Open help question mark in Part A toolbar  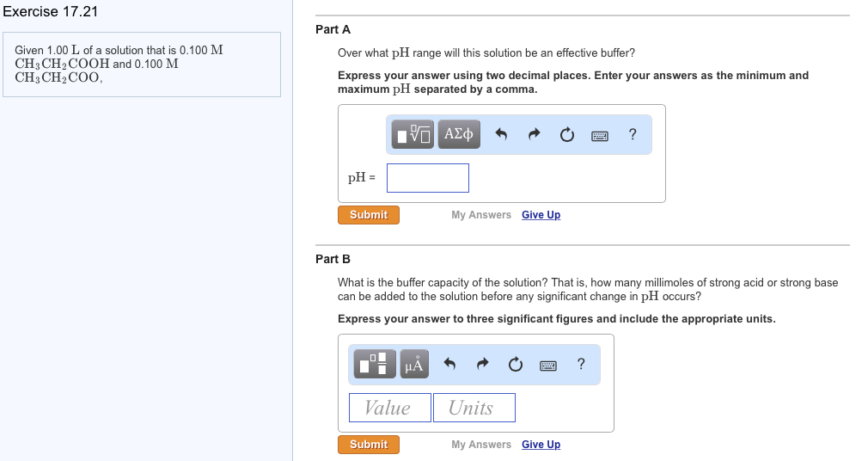point(633,134)
